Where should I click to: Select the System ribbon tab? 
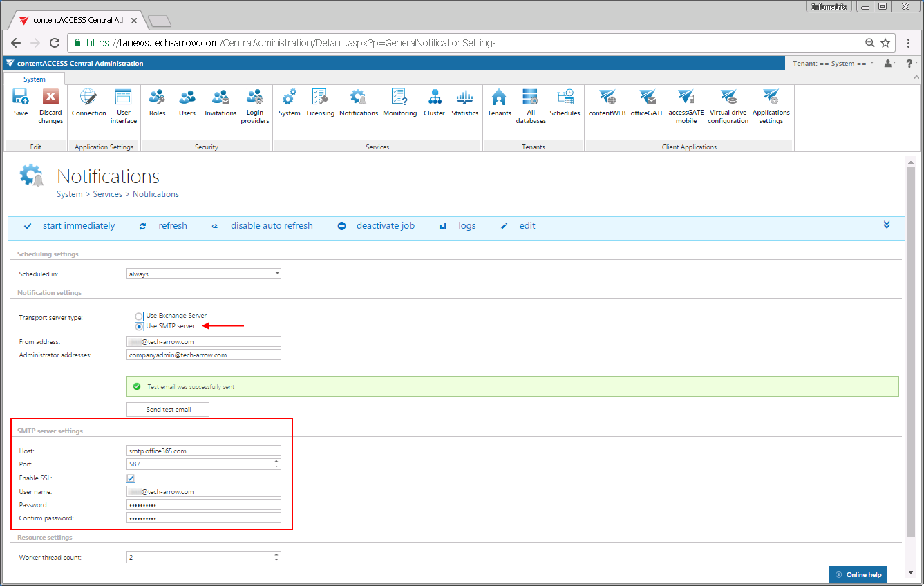pos(35,79)
